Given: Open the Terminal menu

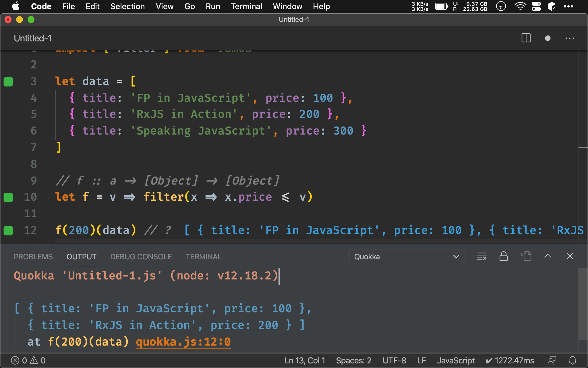Looking at the screenshot, I should click(x=246, y=6).
